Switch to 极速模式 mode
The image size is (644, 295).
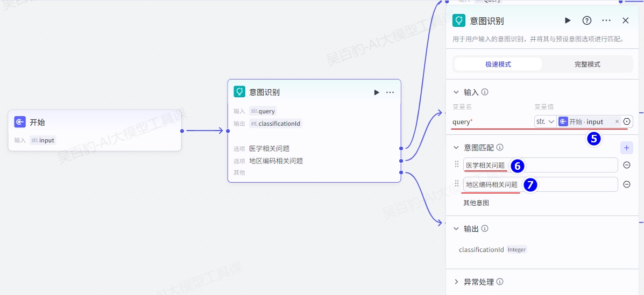498,64
